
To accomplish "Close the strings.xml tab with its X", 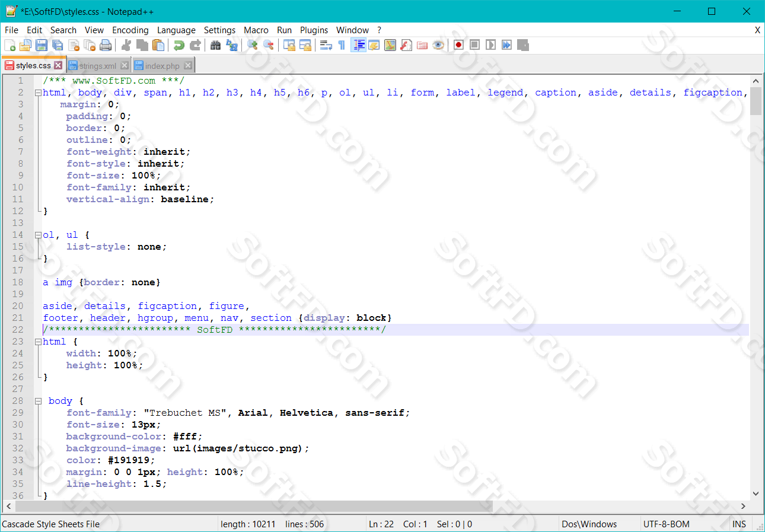I will click(125, 66).
